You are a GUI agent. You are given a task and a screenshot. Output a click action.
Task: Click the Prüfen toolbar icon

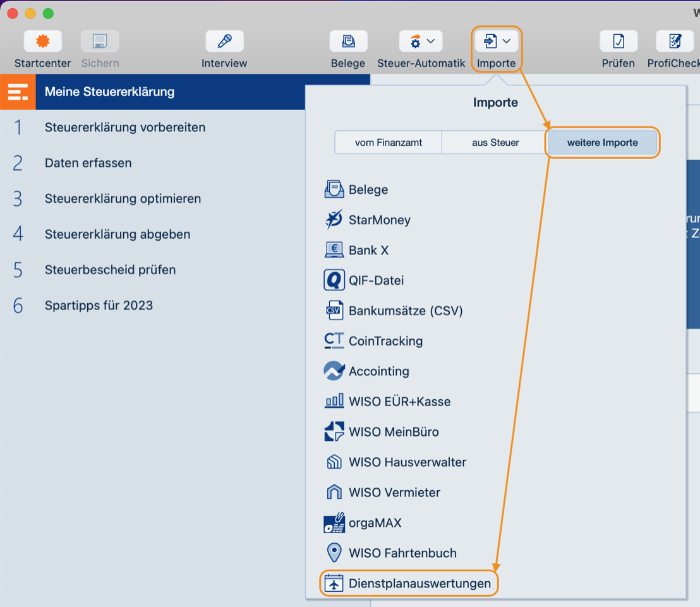[x=618, y=41]
